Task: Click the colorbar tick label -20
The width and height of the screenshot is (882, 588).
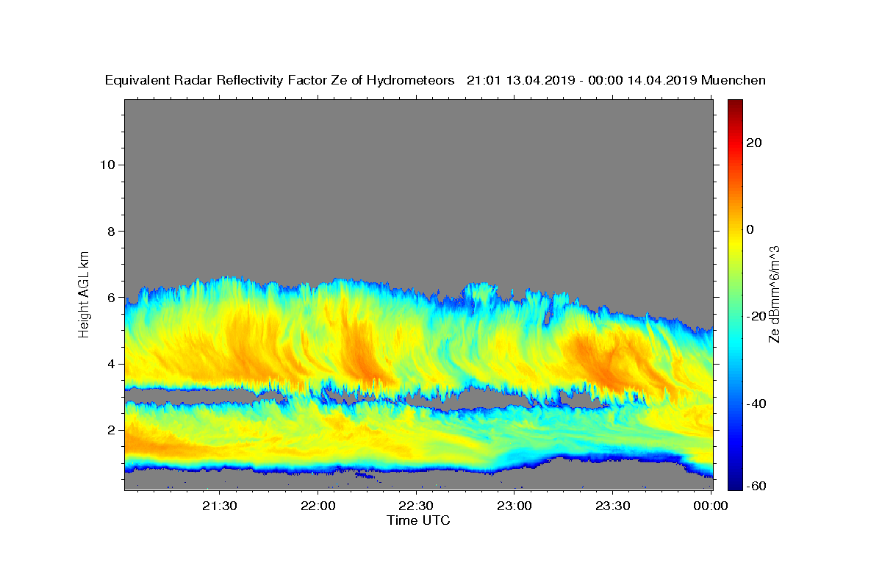Action: [x=756, y=316]
